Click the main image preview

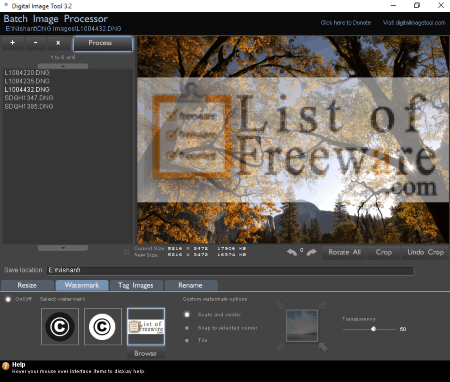293,140
